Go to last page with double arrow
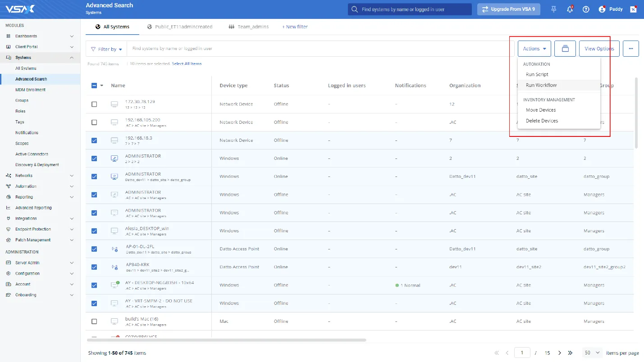 [x=570, y=353]
